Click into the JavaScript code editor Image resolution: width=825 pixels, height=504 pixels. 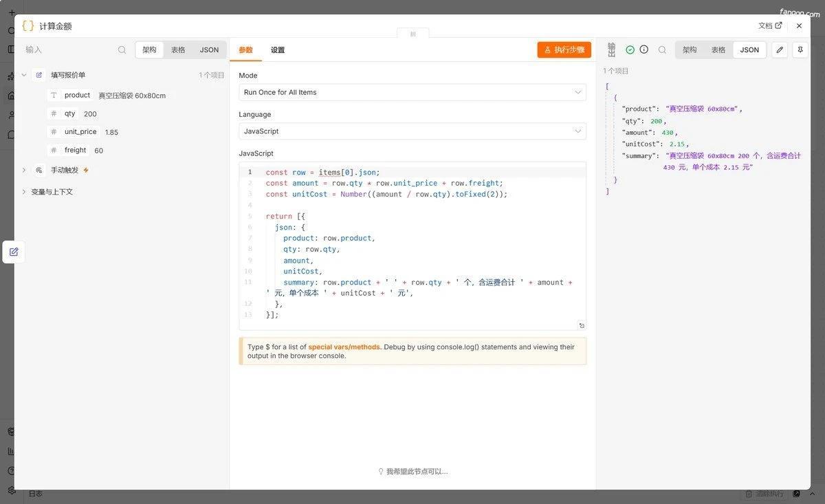[x=412, y=245]
